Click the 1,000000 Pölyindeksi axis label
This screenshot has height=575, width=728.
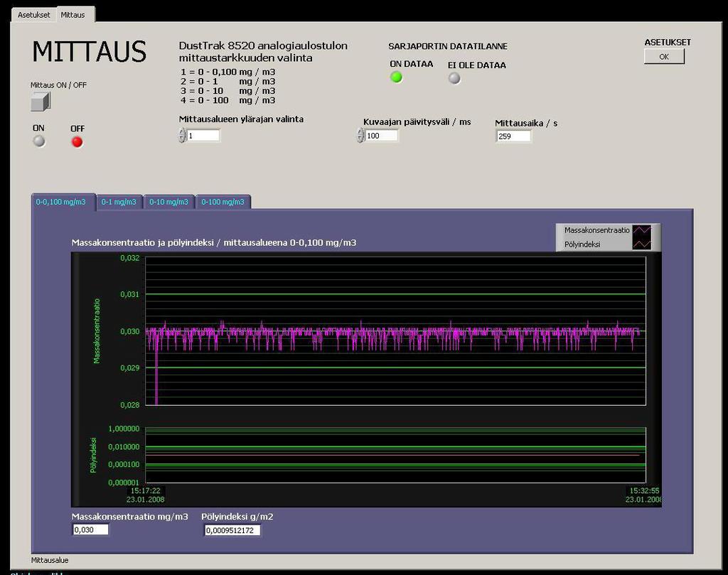[124, 429]
